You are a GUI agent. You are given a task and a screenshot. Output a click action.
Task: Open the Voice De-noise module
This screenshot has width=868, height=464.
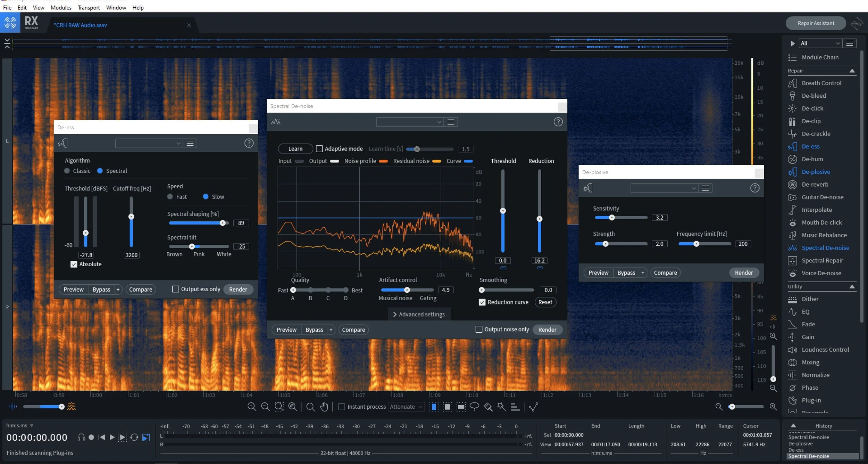821,273
